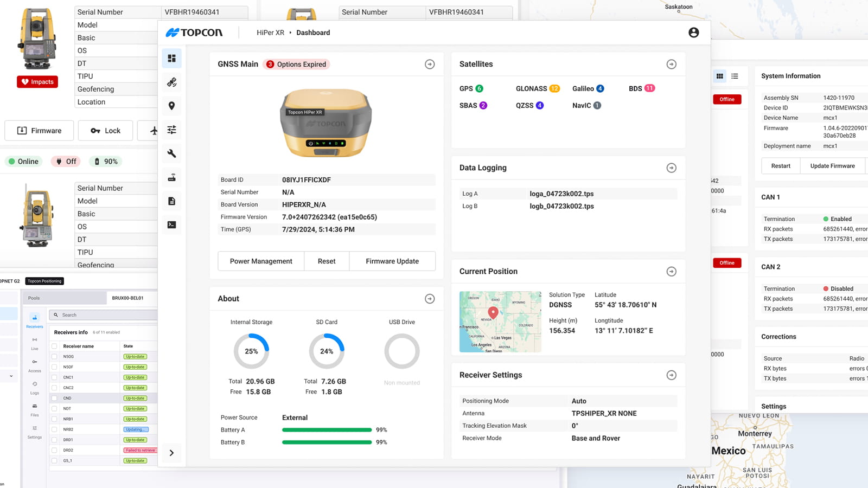Open the sliders settings sidebar icon

(x=171, y=130)
